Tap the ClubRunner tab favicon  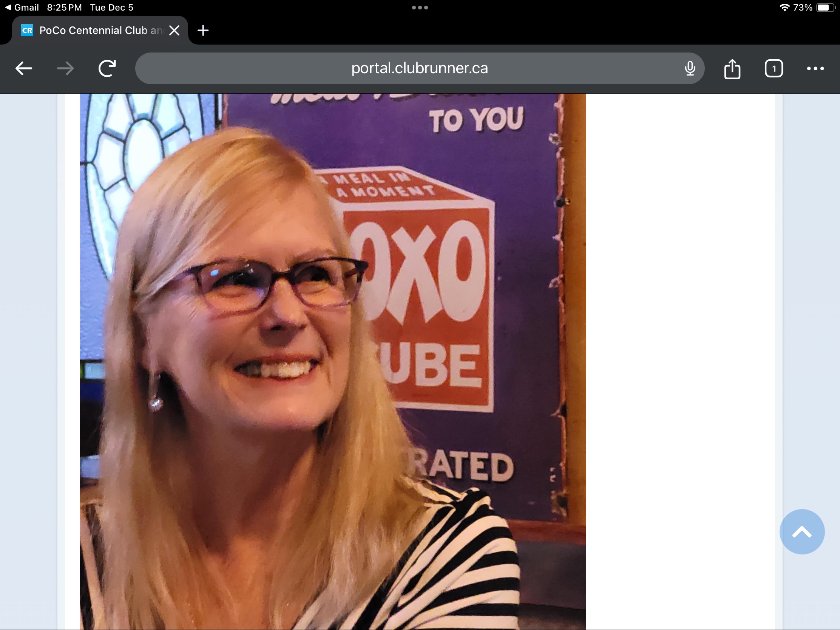click(27, 30)
